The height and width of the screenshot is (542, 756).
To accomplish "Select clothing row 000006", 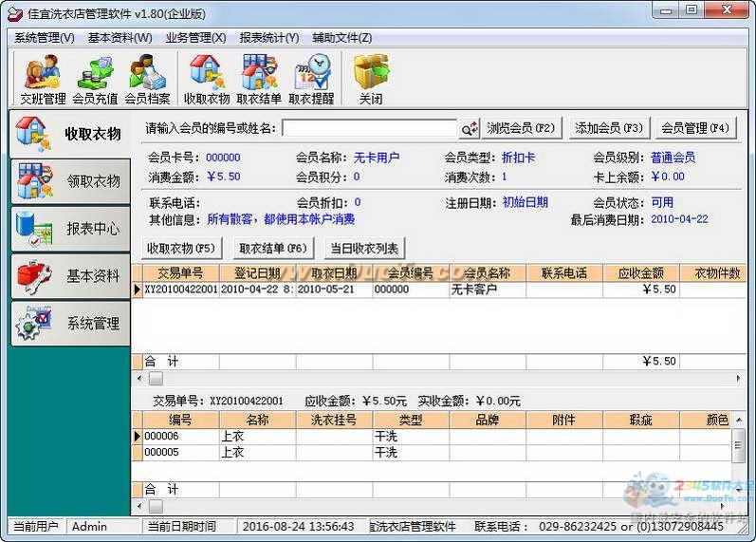I will pos(433,437).
